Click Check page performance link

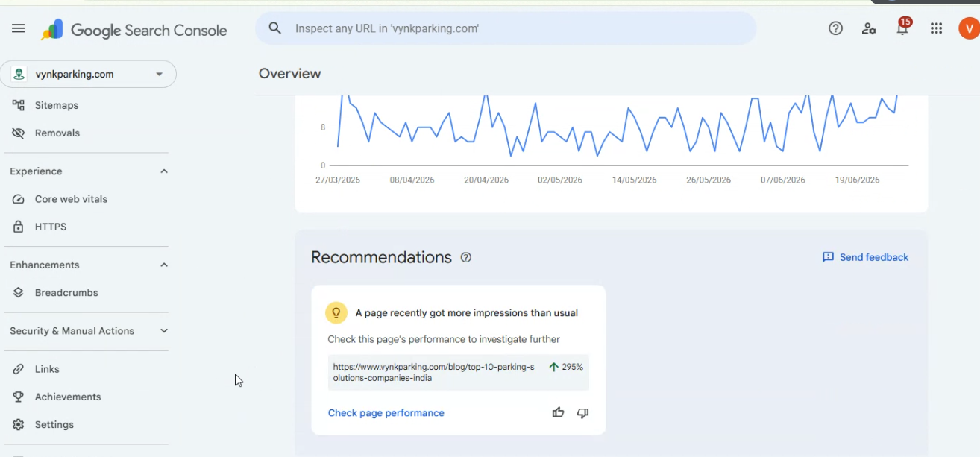coord(386,413)
